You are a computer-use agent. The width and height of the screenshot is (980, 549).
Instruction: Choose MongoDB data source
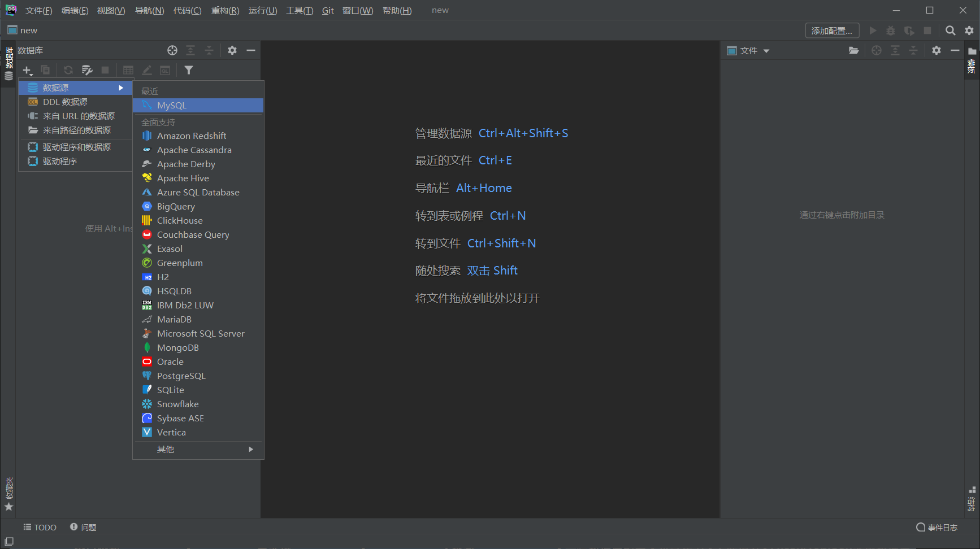coord(198,347)
